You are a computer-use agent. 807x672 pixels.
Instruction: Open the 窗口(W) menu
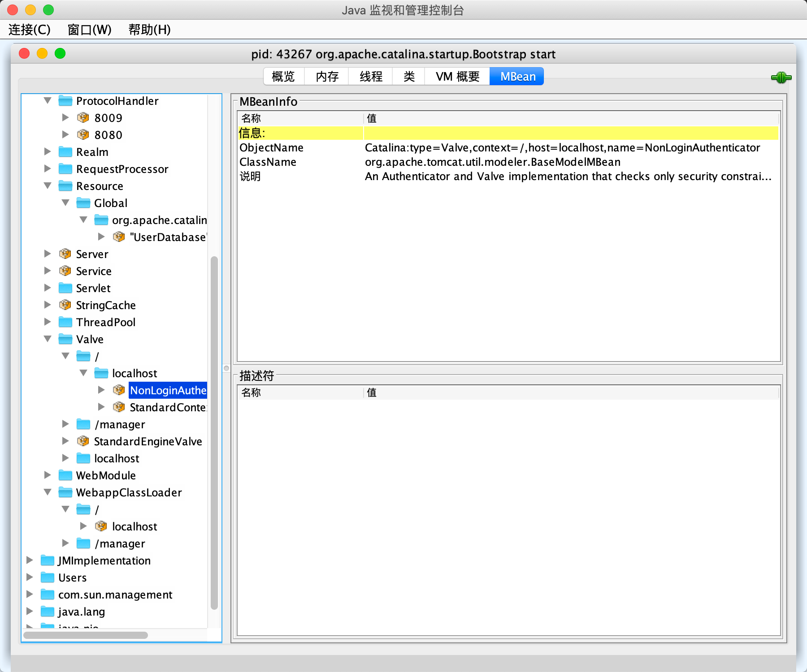coord(89,30)
